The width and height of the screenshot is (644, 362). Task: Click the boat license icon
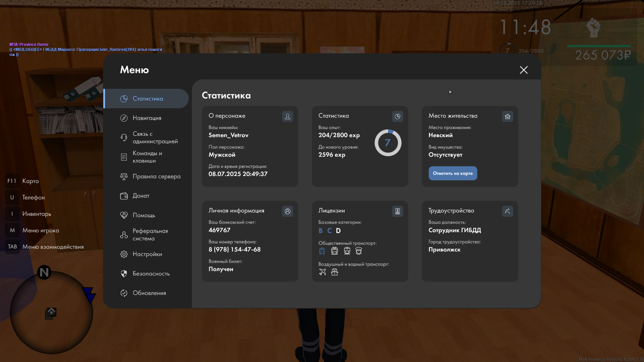(334, 272)
